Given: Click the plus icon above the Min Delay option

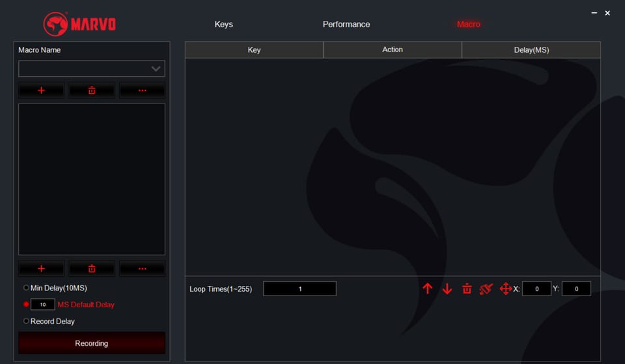Looking at the screenshot, I should point(41,268).
